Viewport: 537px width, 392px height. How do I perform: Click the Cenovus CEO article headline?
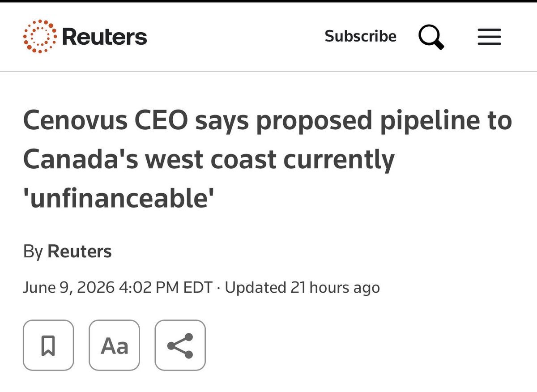[x=268, y=159]
